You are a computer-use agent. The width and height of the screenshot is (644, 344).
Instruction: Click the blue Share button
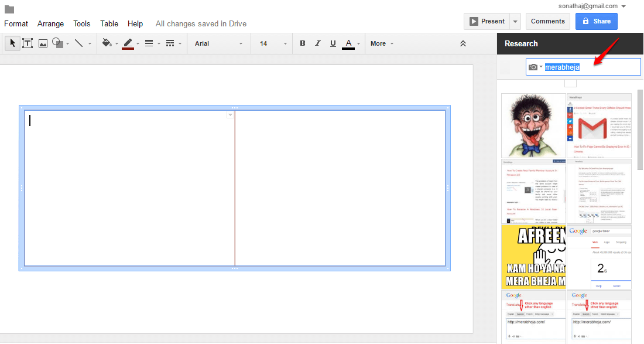tap(597, 21)
